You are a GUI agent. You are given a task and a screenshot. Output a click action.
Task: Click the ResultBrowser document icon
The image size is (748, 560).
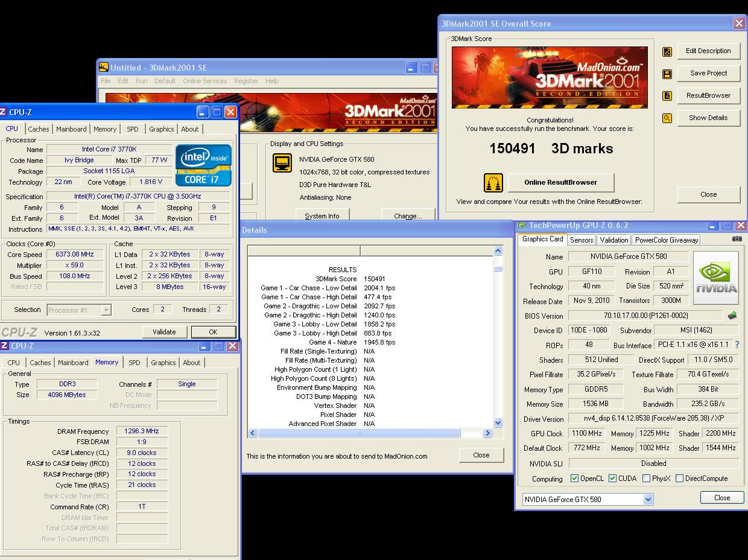tap(667, 96)
